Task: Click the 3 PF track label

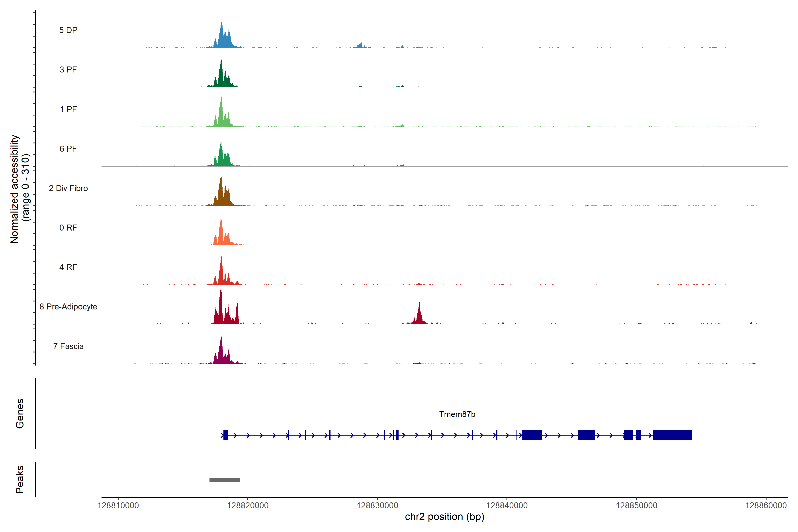Action: point(68,70)
